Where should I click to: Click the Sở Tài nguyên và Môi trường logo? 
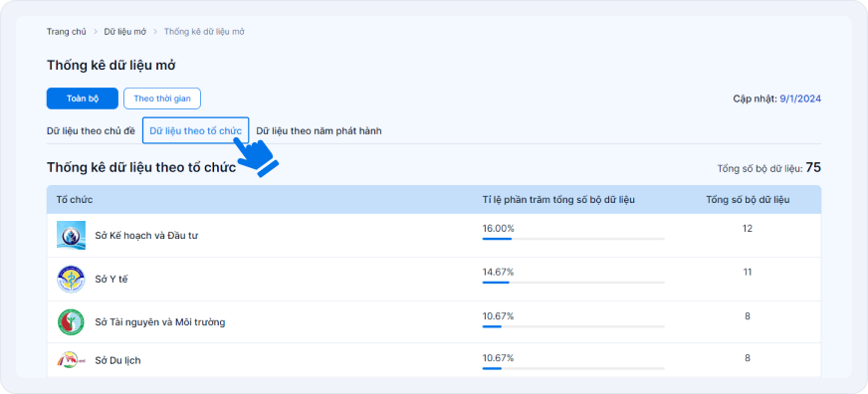(71, 322)
